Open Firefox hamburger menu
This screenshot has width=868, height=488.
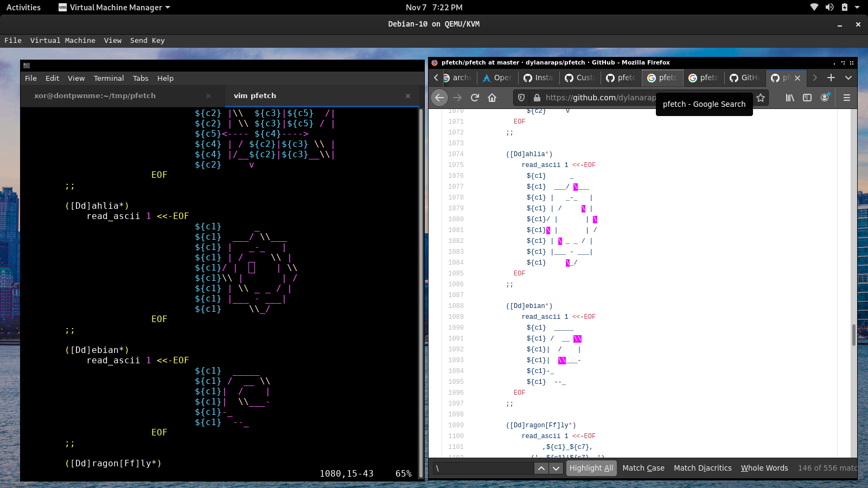[846, 98]
